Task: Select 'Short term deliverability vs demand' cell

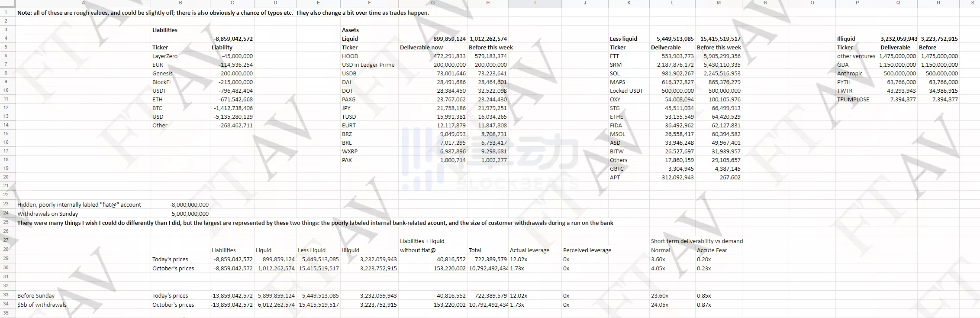Action: tap(696, 241)
